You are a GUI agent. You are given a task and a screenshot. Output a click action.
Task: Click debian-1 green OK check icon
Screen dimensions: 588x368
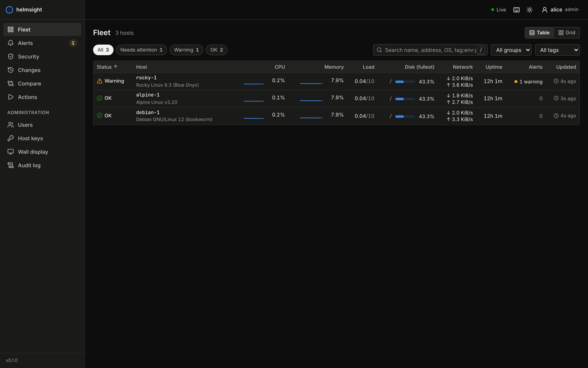pyautogui.click(x=100, y=115)
